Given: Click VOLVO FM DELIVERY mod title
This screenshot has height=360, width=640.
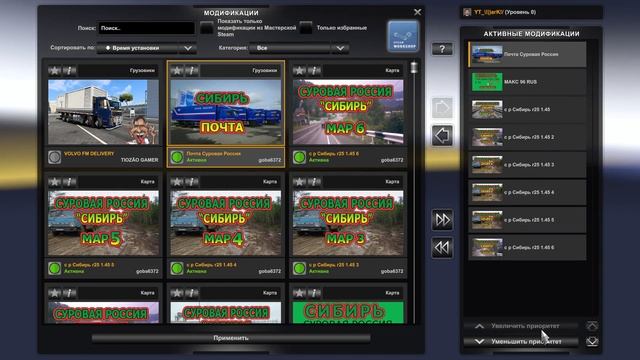Looking at the screenshot, I should [89, 153].
